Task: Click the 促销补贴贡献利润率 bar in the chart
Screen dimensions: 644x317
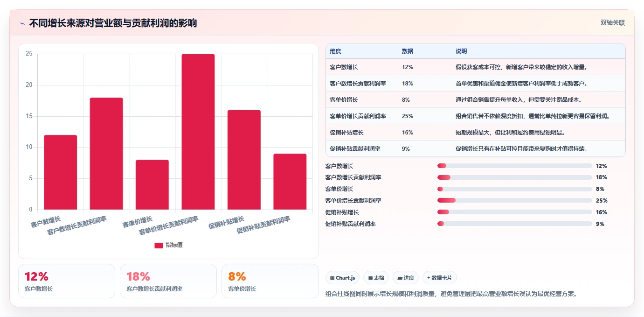Action: pos(290,182)
